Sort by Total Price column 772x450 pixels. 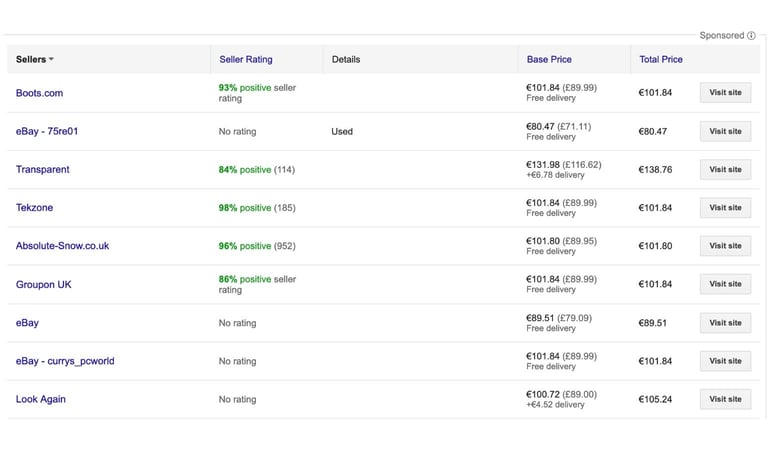661,60
